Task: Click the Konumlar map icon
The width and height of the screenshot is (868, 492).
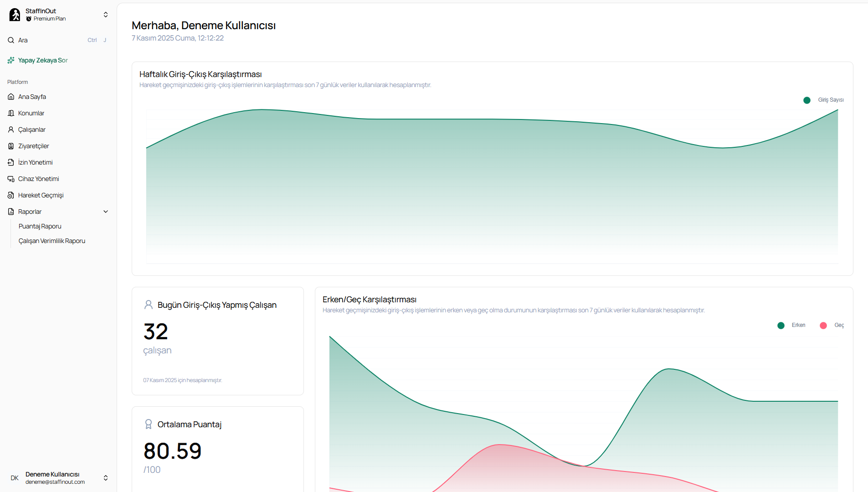Action: coord(11,113)
